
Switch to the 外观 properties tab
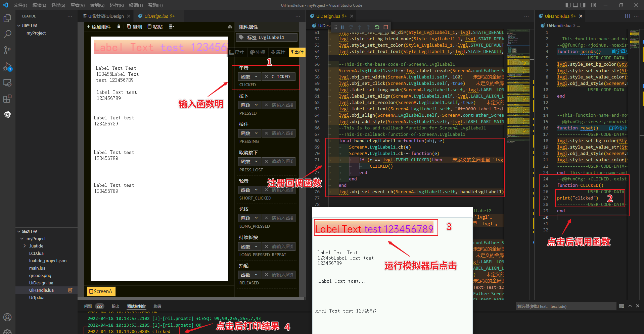click(258, 52)
